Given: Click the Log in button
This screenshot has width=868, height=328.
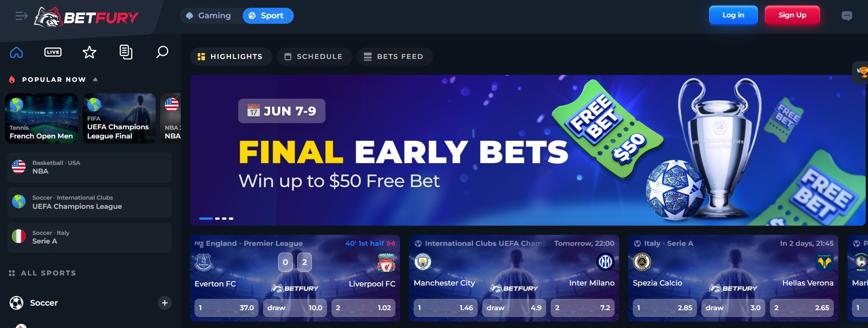Looking at the screenshot, I should tap(733, 15).
